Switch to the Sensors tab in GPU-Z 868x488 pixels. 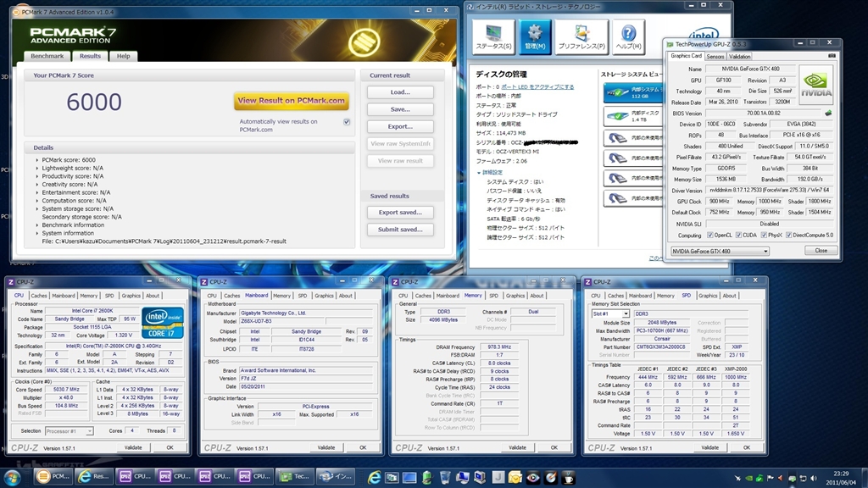[715, 56]
